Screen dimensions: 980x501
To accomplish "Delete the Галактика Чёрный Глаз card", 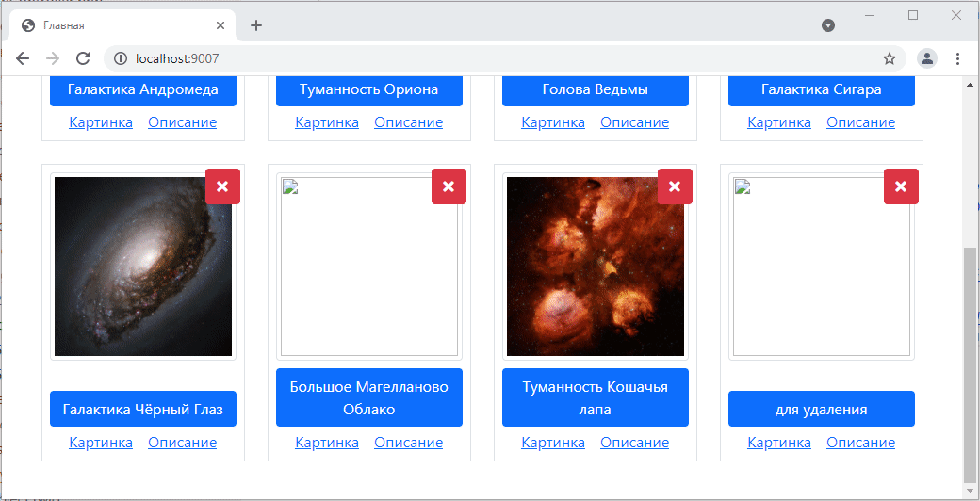I will coord(222,186).
